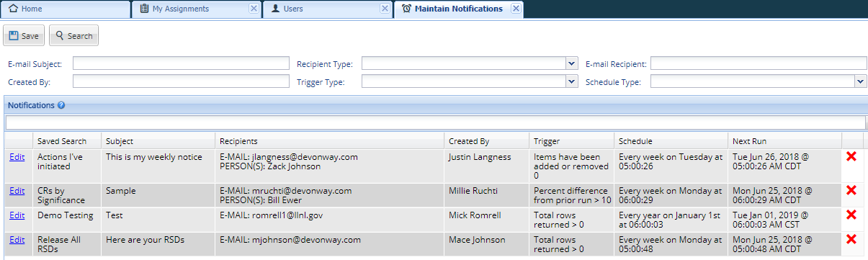Screen dimensions: 868x260
Task: Edit the Release All RSDs notification
Action: [x=17, y=240]
